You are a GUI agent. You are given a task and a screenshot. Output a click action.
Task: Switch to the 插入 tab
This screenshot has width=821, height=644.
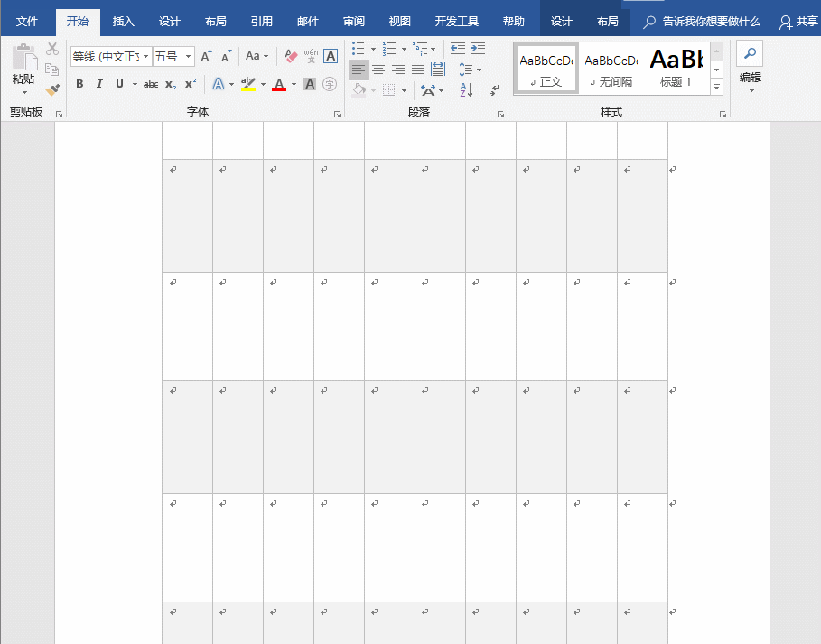[123, 22]
